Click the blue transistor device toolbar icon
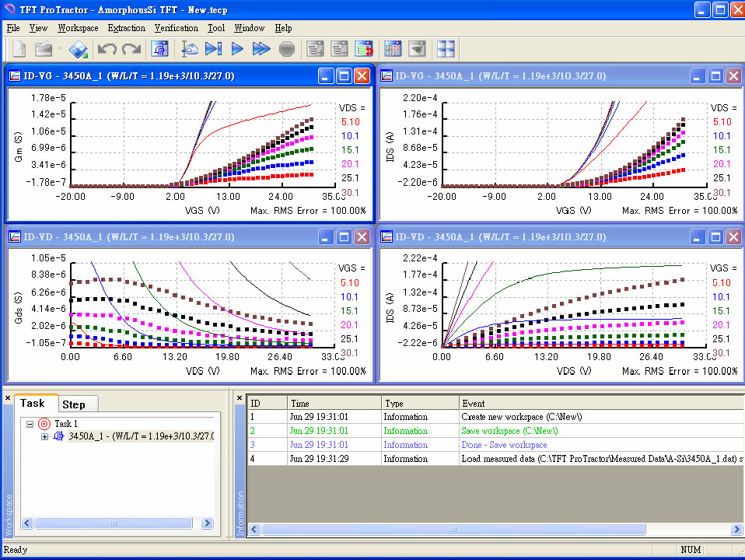Screen dimensions: 745x560 pyautogui.click(x=160, y=49)
